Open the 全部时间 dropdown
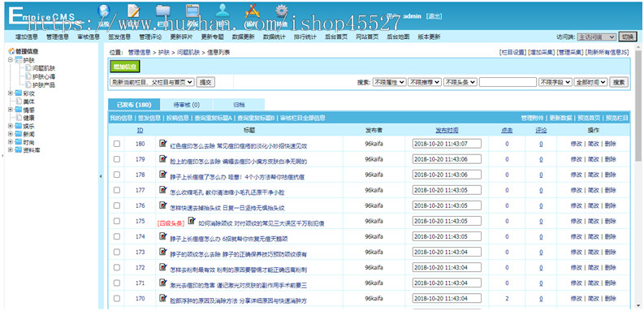 pos(590,82)
